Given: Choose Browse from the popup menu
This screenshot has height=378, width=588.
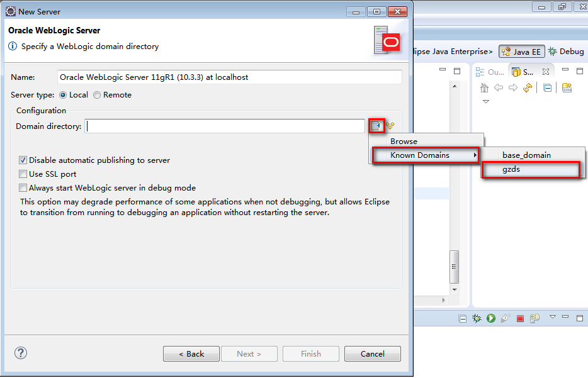Looking at the screenshot, I should click(426, 142).
